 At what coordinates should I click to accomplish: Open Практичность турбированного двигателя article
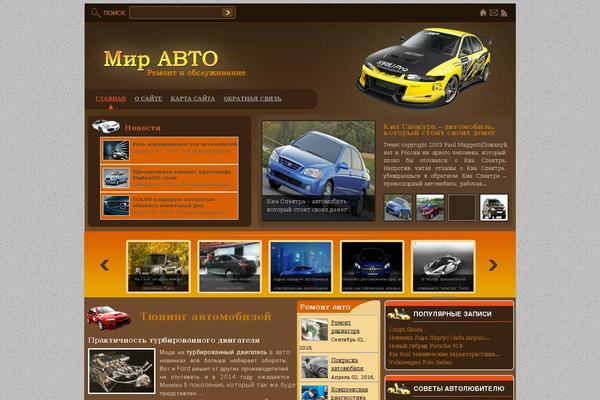(x=174, y=340)
